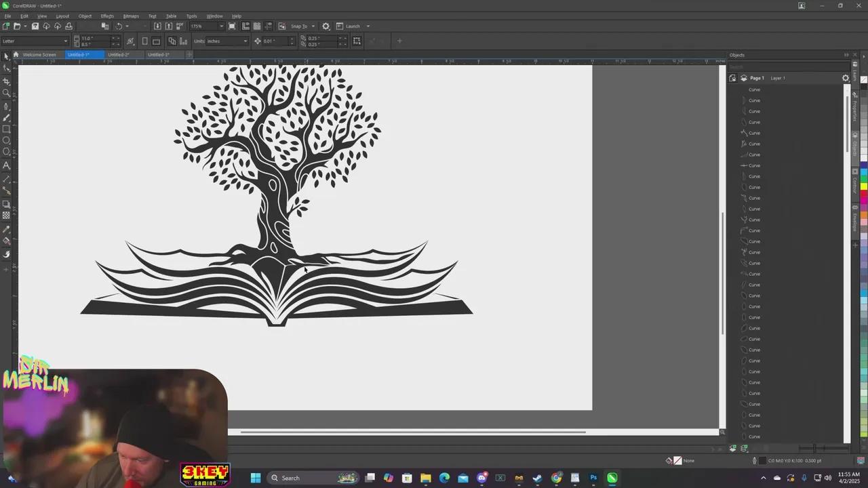Click the horizontal canvas scrollbar
Image resolution: width=868 pixels, height=488 pixels.
pyautogui.click(x=413, y=432)
